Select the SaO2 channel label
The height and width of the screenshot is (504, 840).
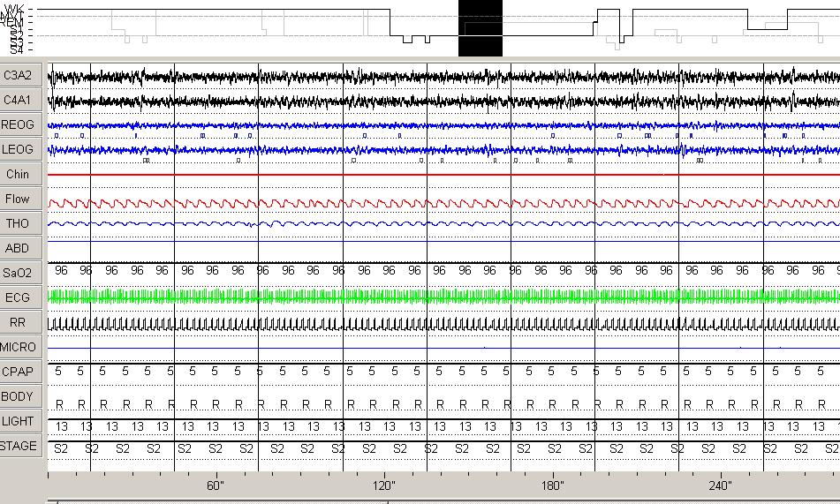(x=20, y=273)
